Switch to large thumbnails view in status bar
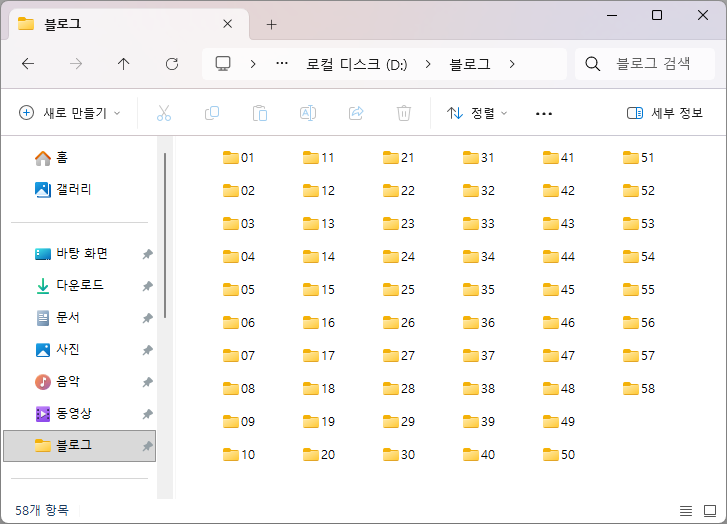The height and width of the screenshot is (524, 727). pos(710,511)
